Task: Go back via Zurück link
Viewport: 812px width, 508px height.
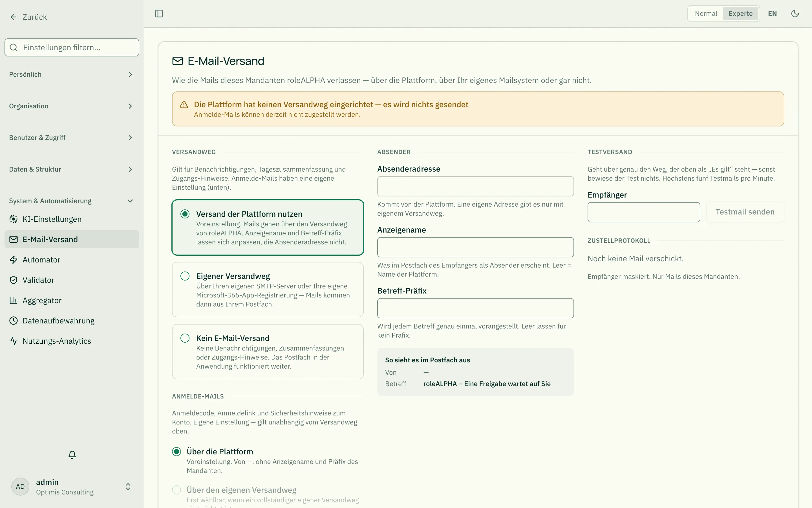Action: click(28, 17)
